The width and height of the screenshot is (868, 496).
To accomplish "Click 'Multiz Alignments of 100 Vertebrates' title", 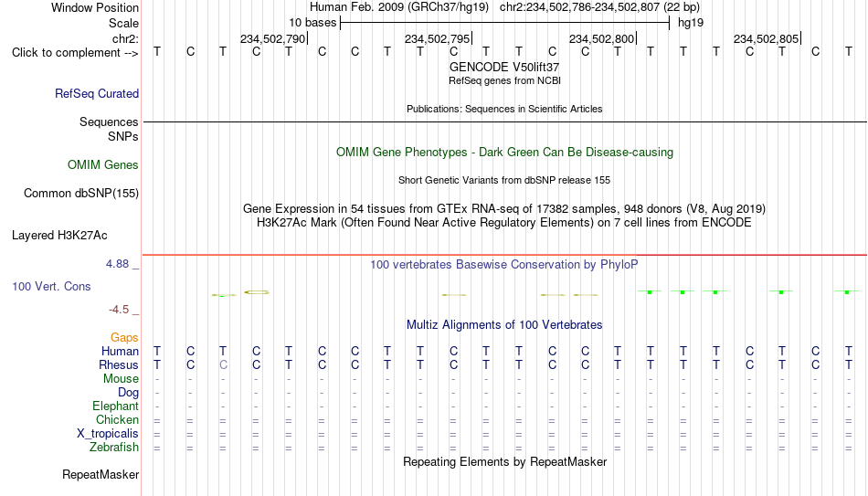I will [x=504, y=325].
